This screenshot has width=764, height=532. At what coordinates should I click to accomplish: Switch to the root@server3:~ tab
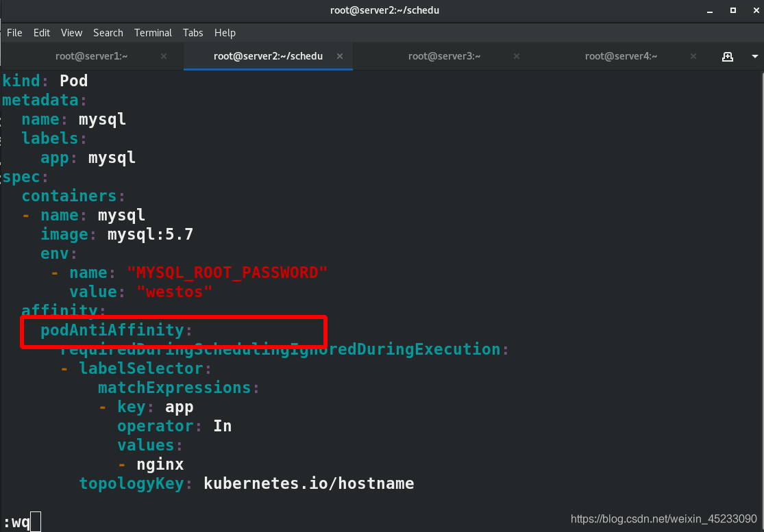coord(445,56)
